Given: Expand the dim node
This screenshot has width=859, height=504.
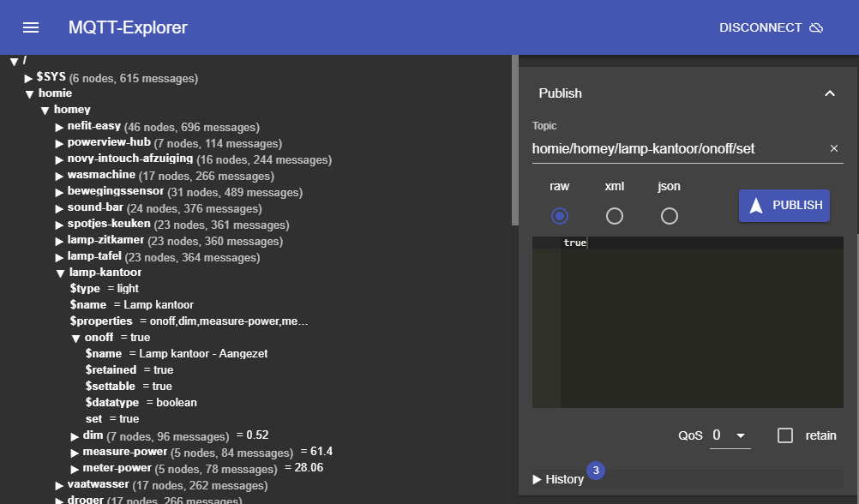Looking at the screenshot, I should (x=75, y=436).
